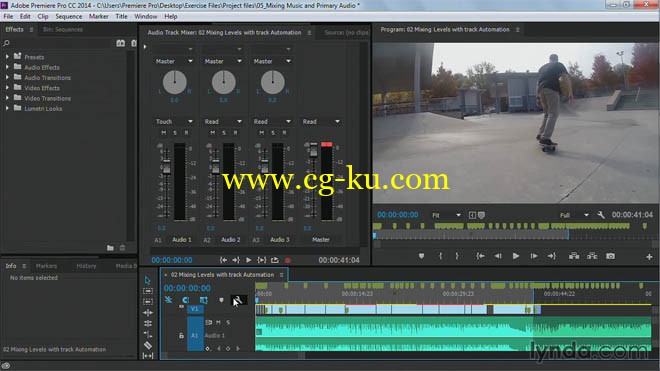Toggle A1 track targeting in timeline
Image resolution: width=660 pixels, height=371 pixels.
pyautogui.click(x=195, y=336)
